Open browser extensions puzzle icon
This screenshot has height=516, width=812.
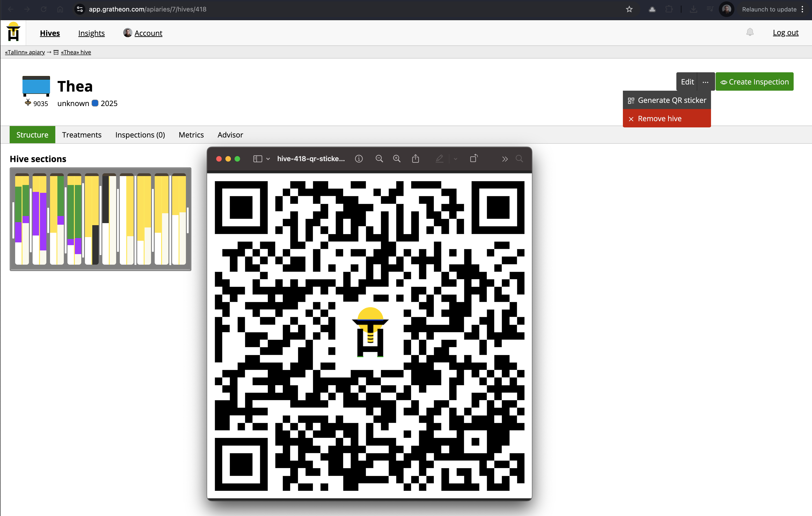[669, 9]
